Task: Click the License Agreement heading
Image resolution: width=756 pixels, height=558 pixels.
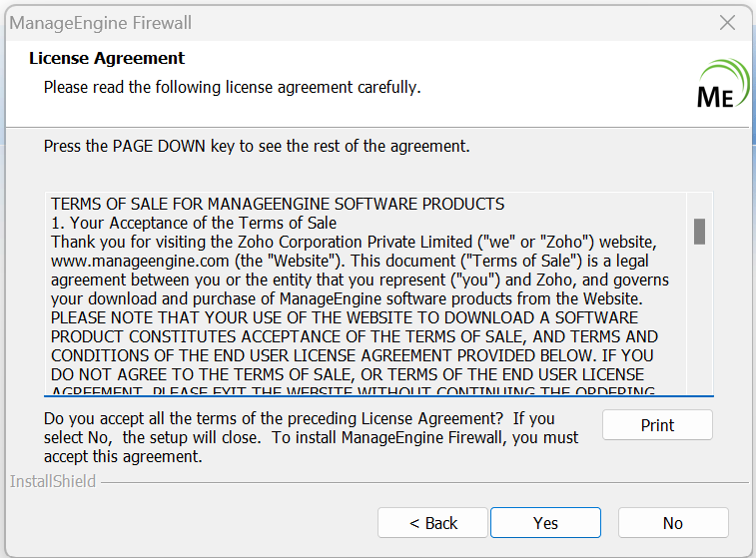Action: [x=107, y=58]
